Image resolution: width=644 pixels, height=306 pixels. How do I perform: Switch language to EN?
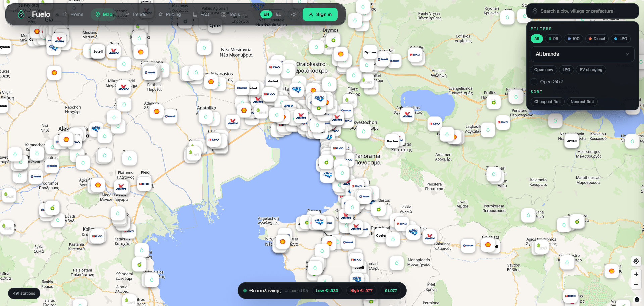pyautogui.click(x=266, y=14)
